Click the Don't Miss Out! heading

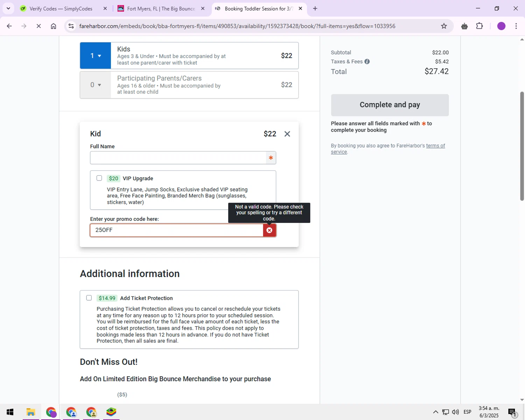(x=109, y=362)
